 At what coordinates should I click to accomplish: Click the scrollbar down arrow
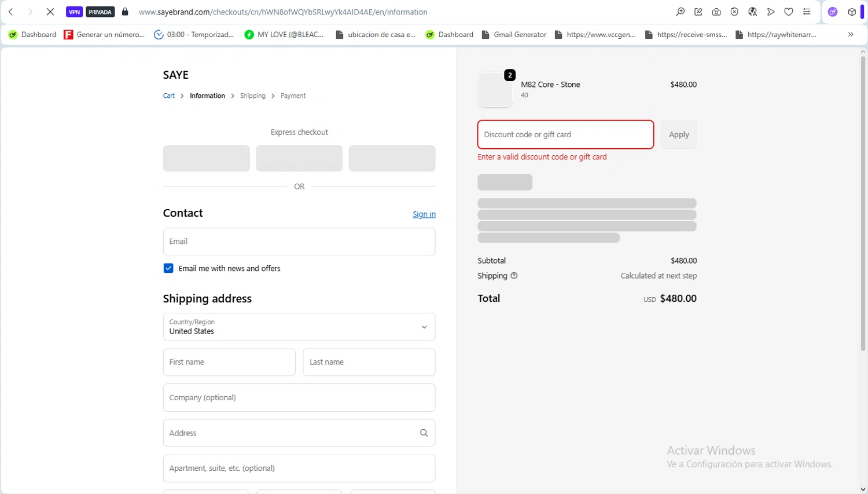pyautogui.click(x=863, y=489)
